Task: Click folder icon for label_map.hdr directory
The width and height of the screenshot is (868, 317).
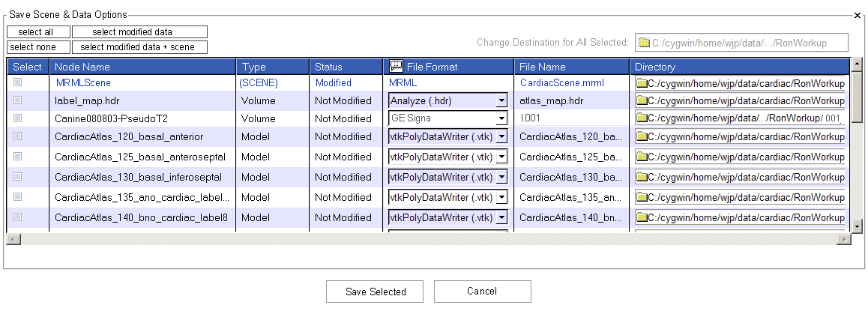Action: [642, 100]
